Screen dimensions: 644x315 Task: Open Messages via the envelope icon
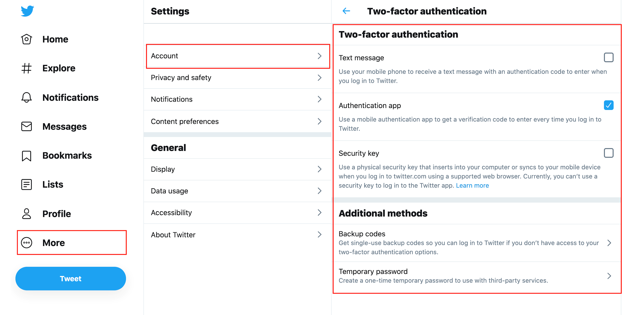[x=27, y=126]
